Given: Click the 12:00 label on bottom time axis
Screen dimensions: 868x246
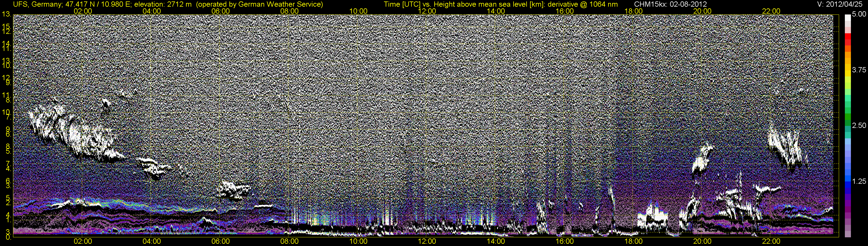Looking at the screenshot, I should point(427,242).
